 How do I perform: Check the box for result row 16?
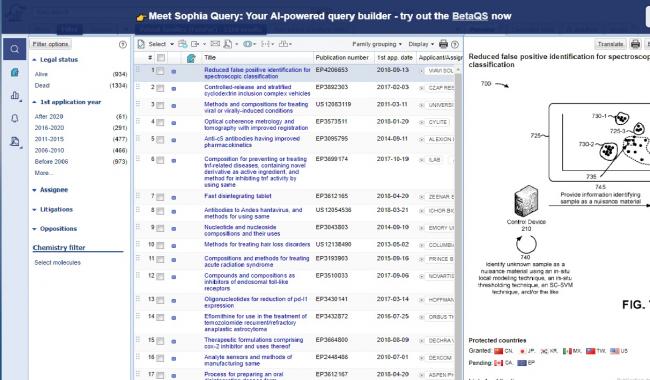[160, 358]
